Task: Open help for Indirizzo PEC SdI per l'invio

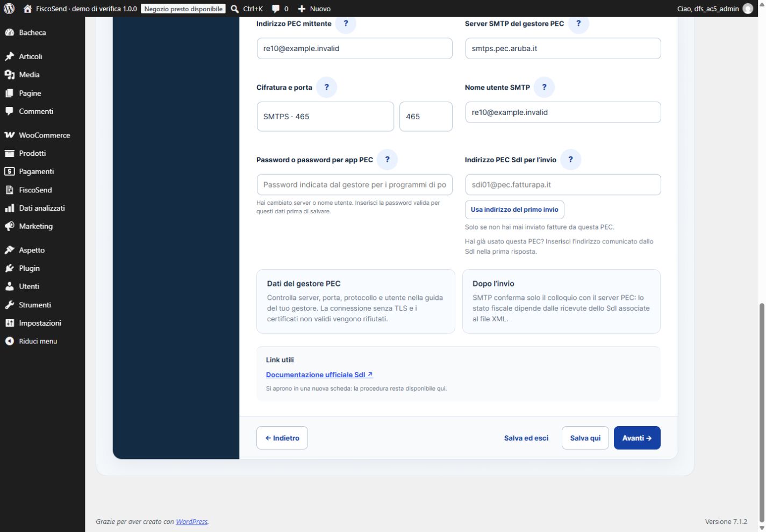Action: 570,160
